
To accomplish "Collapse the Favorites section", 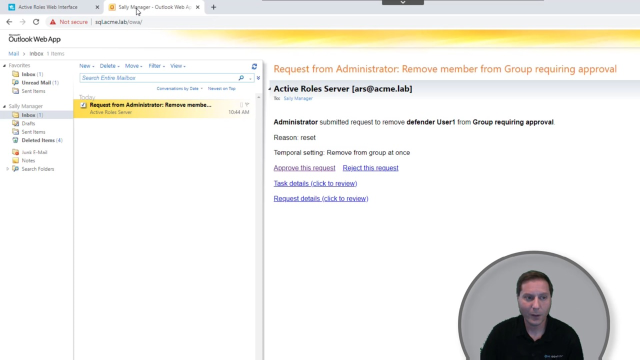I will [4, 65].
